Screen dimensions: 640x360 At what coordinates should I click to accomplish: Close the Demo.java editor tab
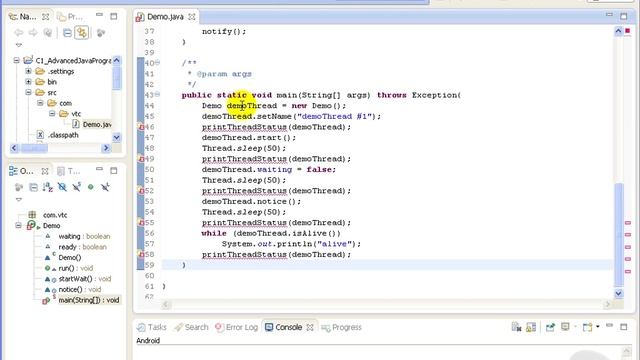192,17
